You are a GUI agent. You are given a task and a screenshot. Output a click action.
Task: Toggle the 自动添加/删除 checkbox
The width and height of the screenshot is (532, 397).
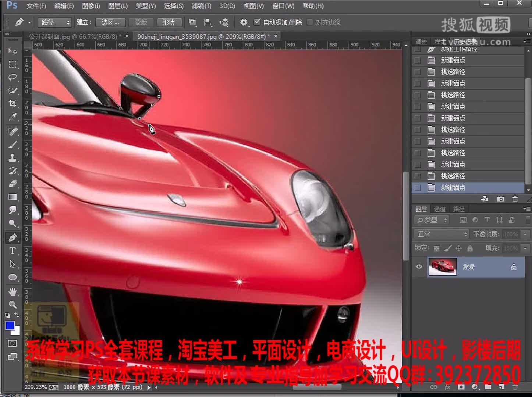pos(258,22)
